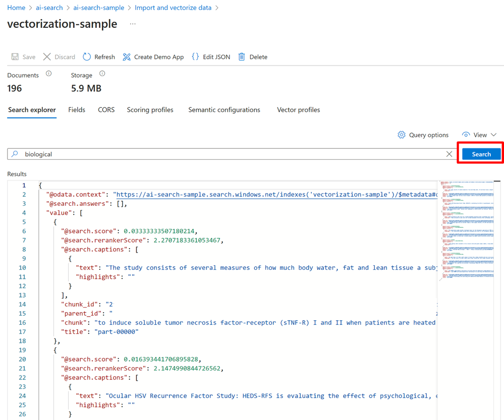Click the results minimap preview
The width and height of the screenshot is (504, 420).
tap(467, 230)
